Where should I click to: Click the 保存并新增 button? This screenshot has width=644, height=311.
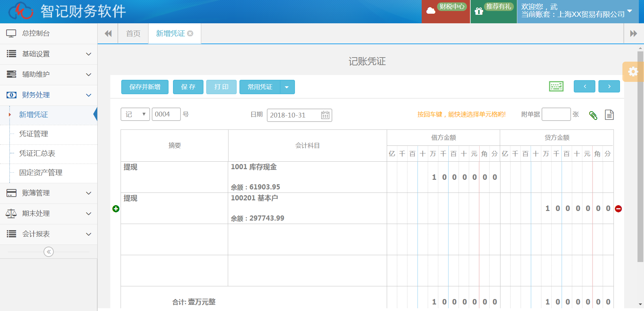point(145,87)
